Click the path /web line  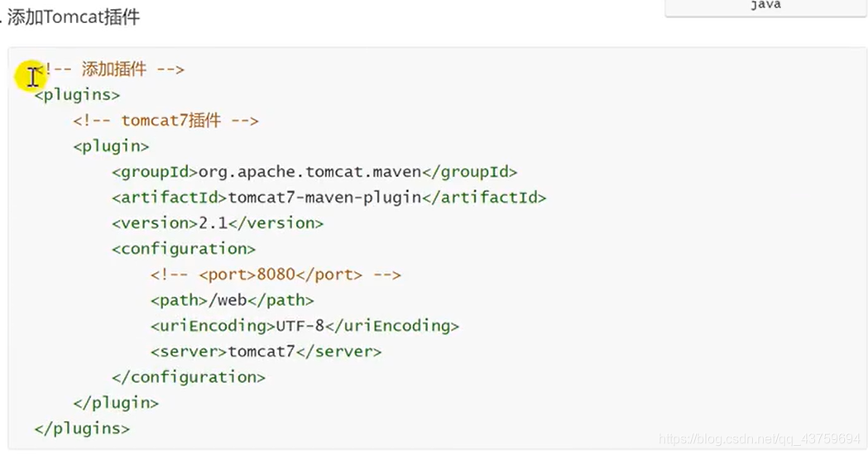click(232, 300)
